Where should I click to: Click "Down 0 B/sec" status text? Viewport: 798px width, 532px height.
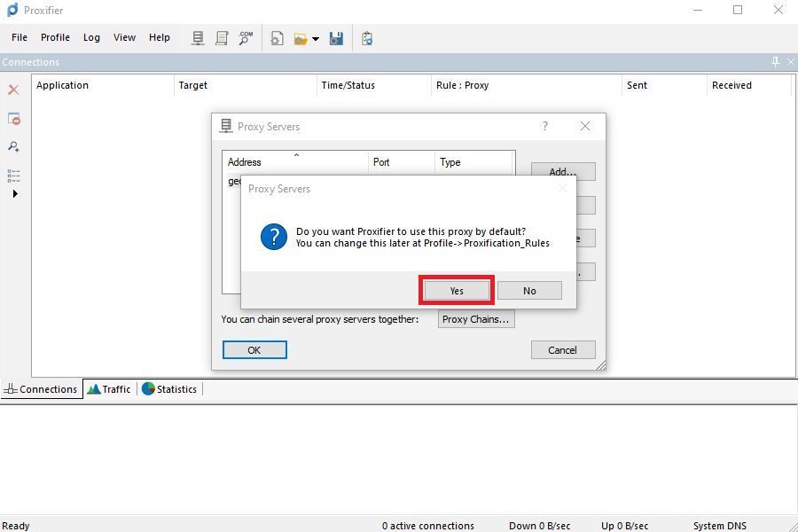click(x=539, y=526)
